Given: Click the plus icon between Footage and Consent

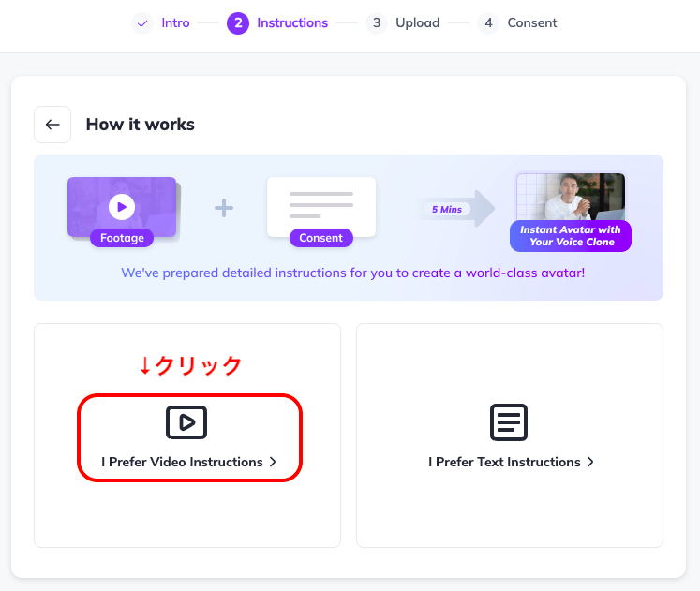Looking at the screenshot, I should click(224, 208).
